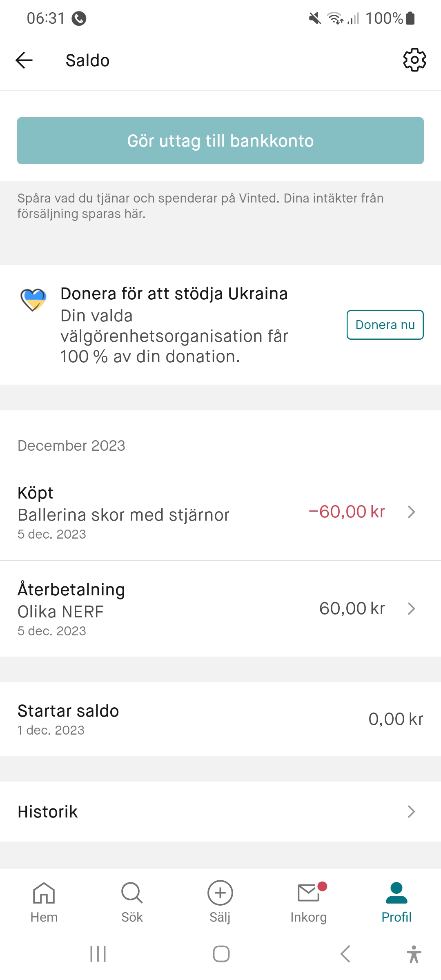Expand the Återbetalning Olika NERF chevron
The width and height of the screenshot is (441, 980).
click(411, 609)
